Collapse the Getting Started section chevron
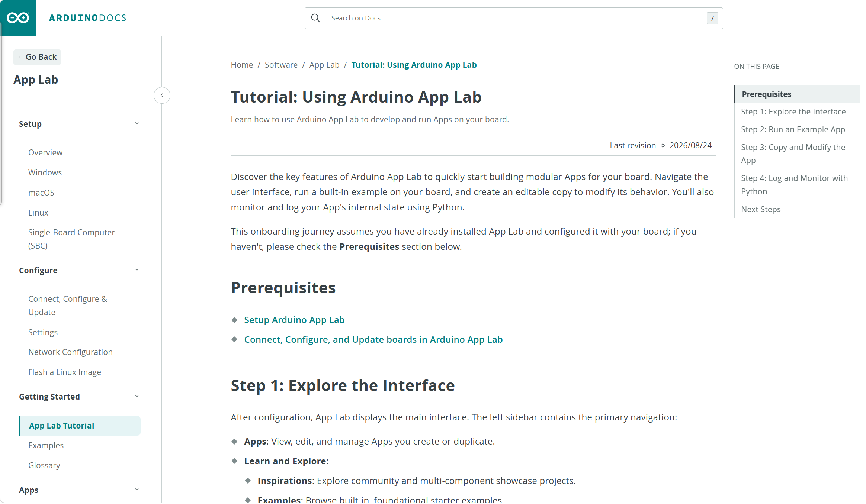The image size is (866, 504). point(137,396)
